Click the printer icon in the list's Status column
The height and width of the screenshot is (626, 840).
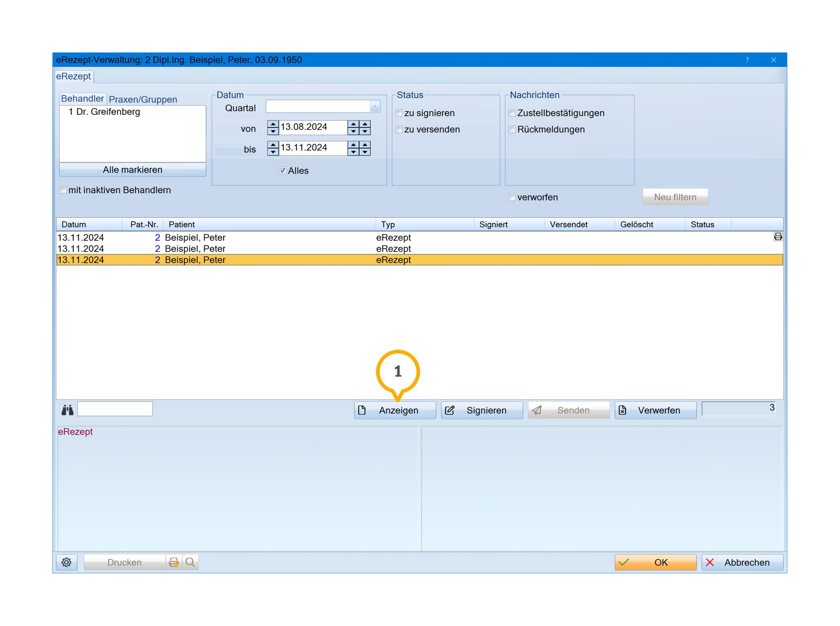778,237
